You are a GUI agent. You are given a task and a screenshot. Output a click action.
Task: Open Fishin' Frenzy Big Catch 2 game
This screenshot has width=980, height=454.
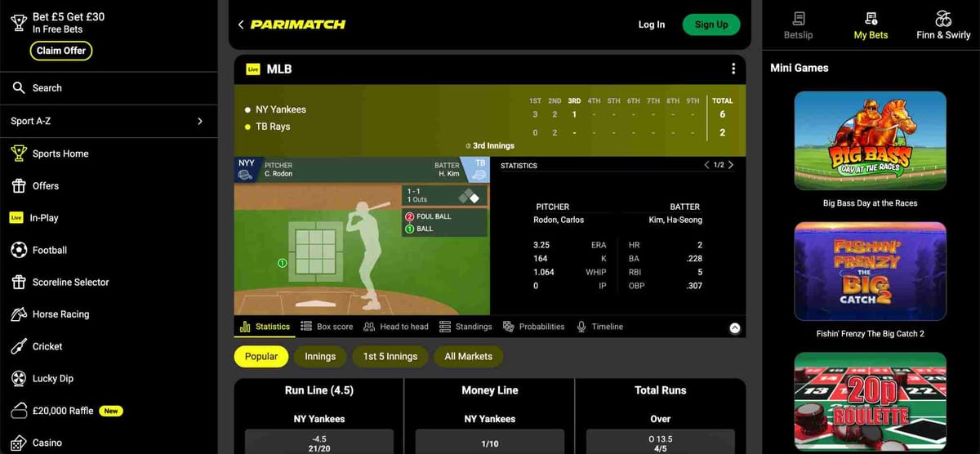(x=871, y=271)
